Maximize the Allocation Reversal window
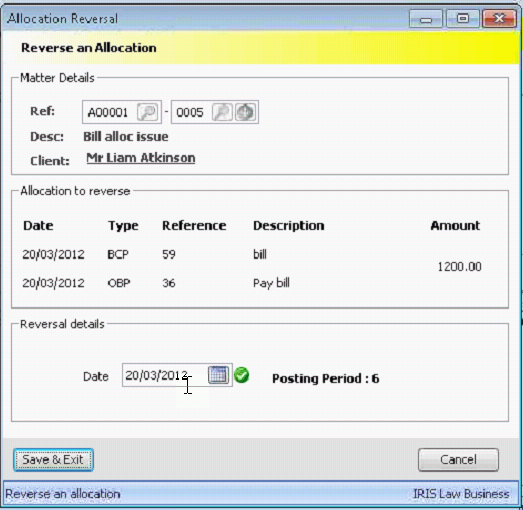This screenshot has width=523, height=510. pyautogui.click(x=463, y=19)
